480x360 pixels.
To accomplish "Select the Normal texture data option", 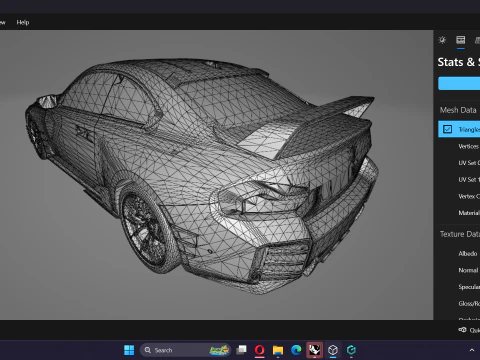I will tap(468, 270).
